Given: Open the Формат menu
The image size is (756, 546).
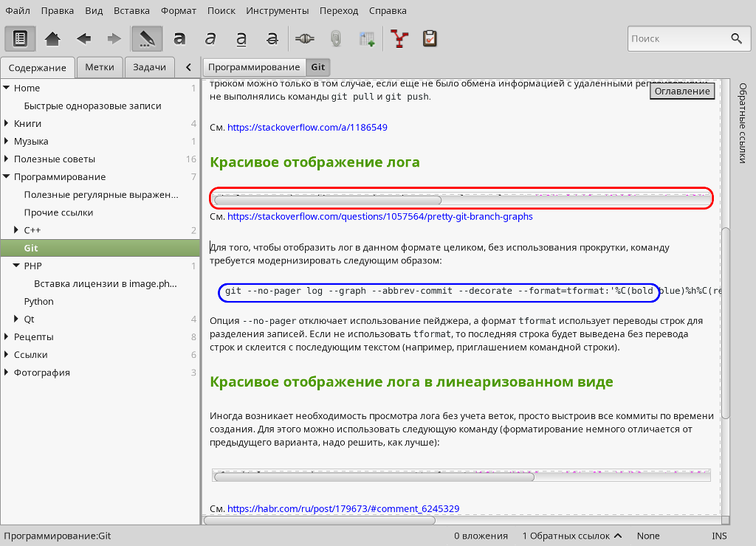Looking at the screenshot, I should (x=179, y=10).
